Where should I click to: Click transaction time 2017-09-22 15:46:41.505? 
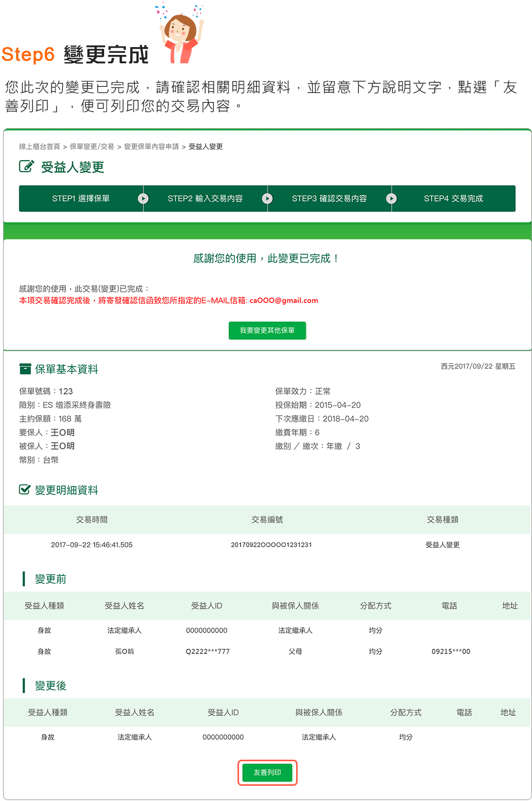coord(92,545)
